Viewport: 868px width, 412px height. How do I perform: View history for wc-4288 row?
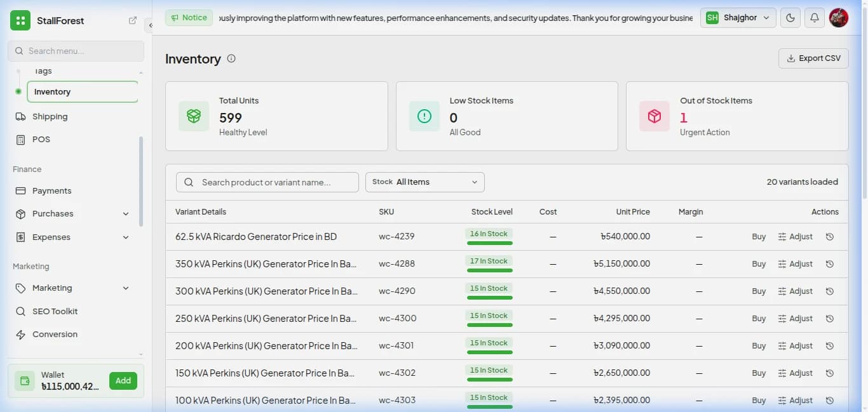point(829,264)
